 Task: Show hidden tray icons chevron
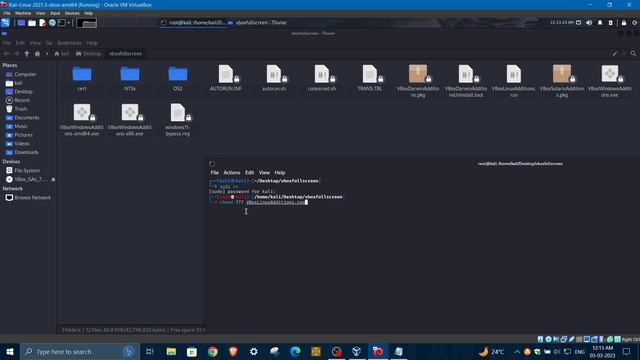(517, 351)
